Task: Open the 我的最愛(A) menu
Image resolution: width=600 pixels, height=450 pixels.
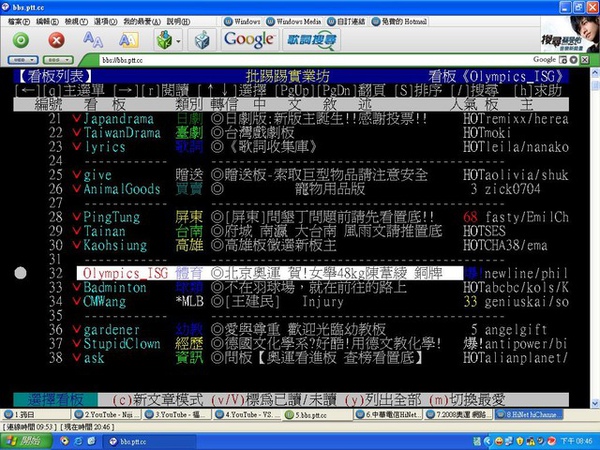Action: click(142, 21)
